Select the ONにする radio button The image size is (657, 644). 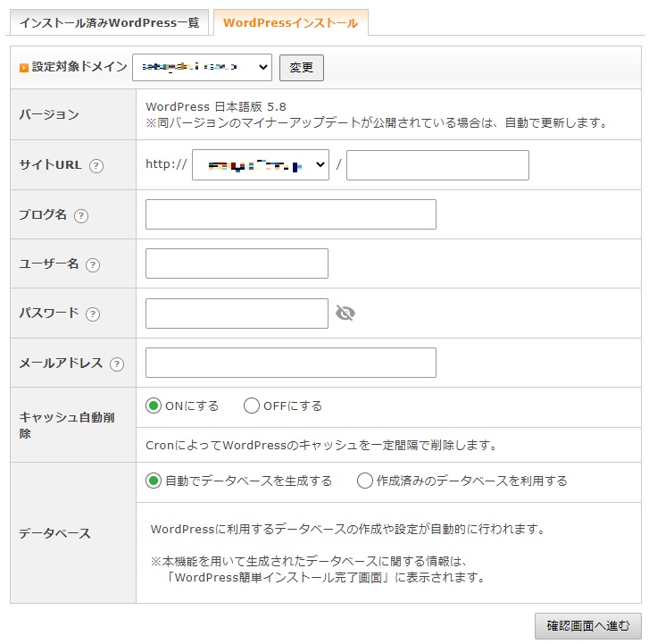point(154,406)
